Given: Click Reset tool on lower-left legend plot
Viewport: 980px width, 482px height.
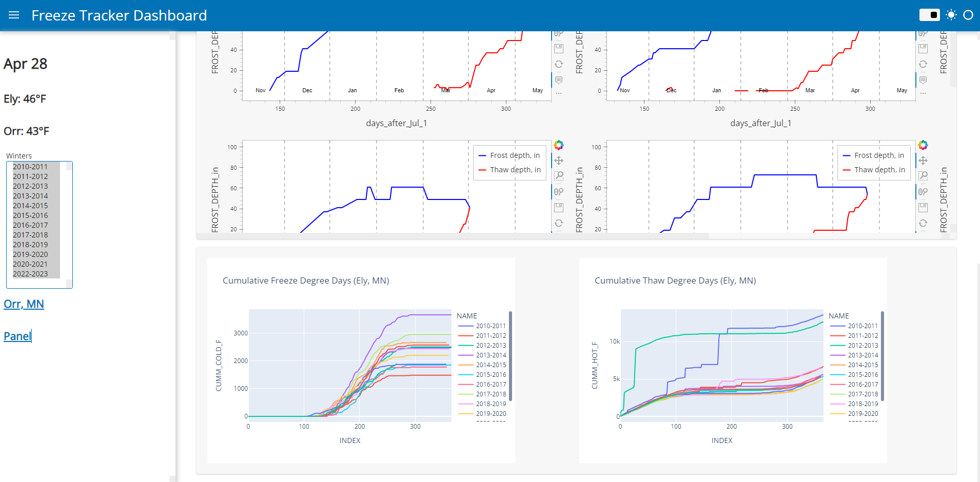Looking at the screenshot, I should pyautogui.click(x=559, y=223).
